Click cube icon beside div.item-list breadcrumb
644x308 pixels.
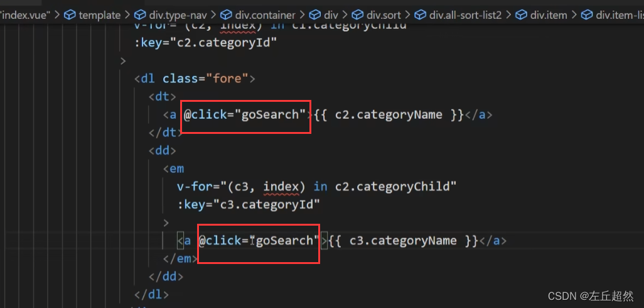588,16
